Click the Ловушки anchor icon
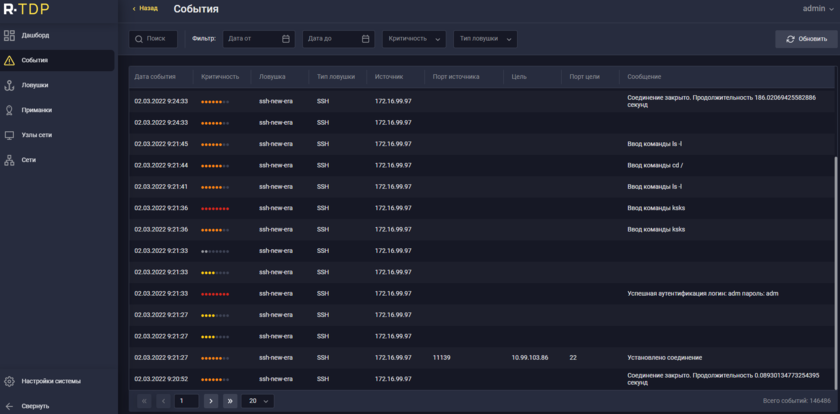The image size is (840, 414). pyautogui.click(x=10, y=85)
